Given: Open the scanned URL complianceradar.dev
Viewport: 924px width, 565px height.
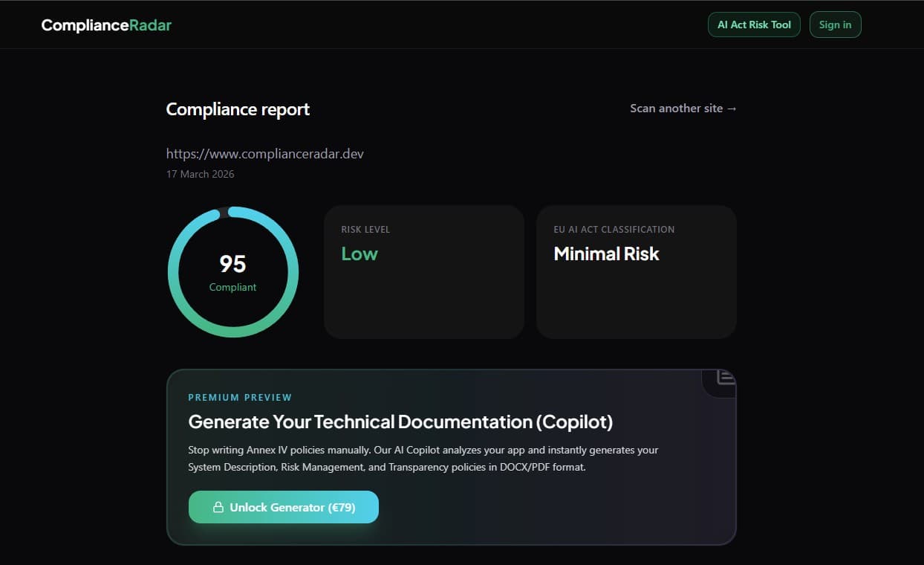Looking at the screenshot, I should coord(265,153).
